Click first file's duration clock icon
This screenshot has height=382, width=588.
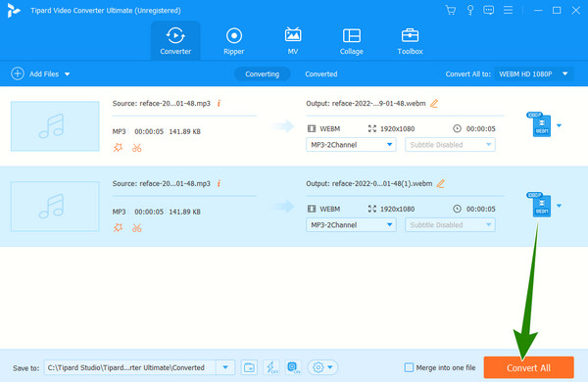pos(457,128)
